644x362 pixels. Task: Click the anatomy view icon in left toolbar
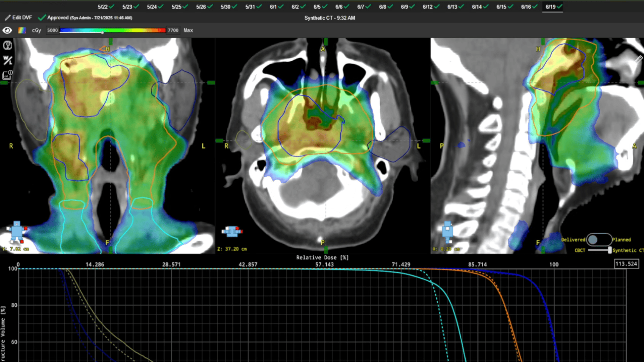pyautogui.click(x=7, y=45)
